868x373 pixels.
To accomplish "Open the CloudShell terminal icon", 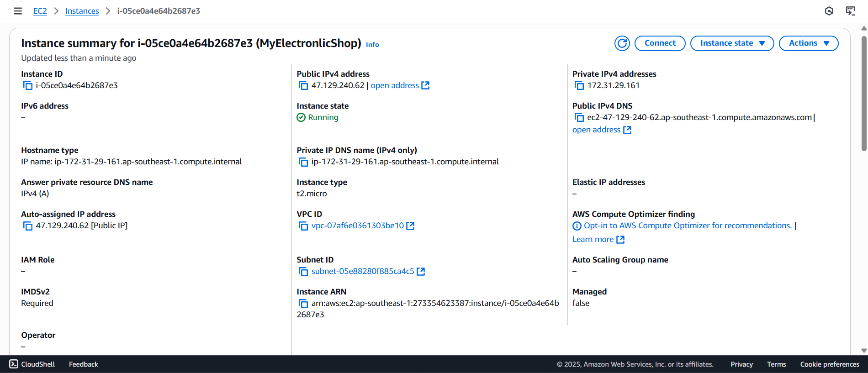I will pyautogui.click(x=14, y=364).
